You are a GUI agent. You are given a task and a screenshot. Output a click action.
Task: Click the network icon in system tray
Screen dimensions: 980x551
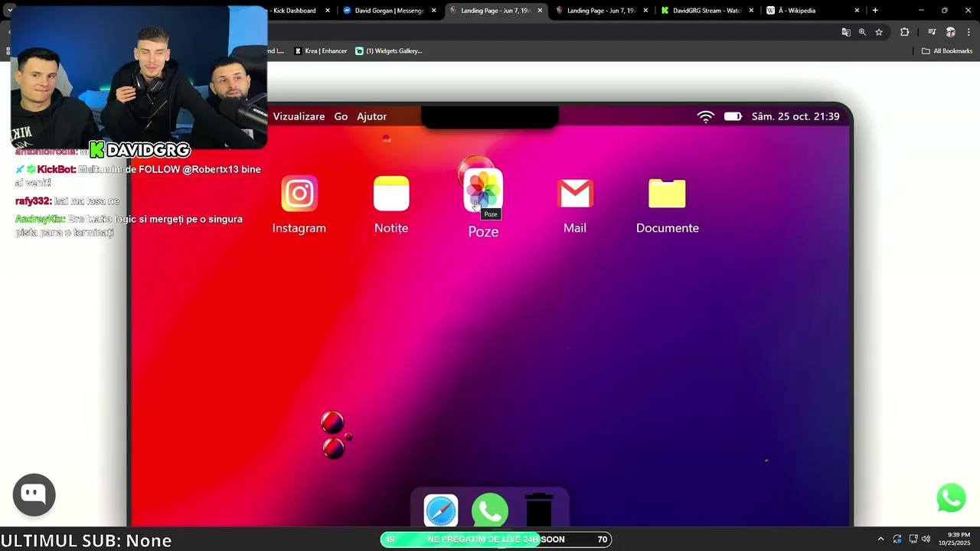pyautogui.click(x=913, y=539)
